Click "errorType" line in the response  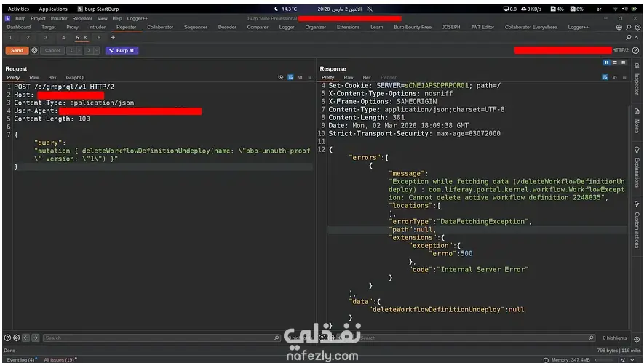[460, 221]
